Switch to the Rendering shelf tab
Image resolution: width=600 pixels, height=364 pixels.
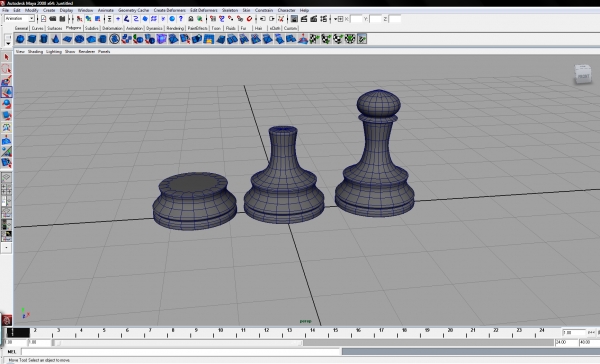175,28
